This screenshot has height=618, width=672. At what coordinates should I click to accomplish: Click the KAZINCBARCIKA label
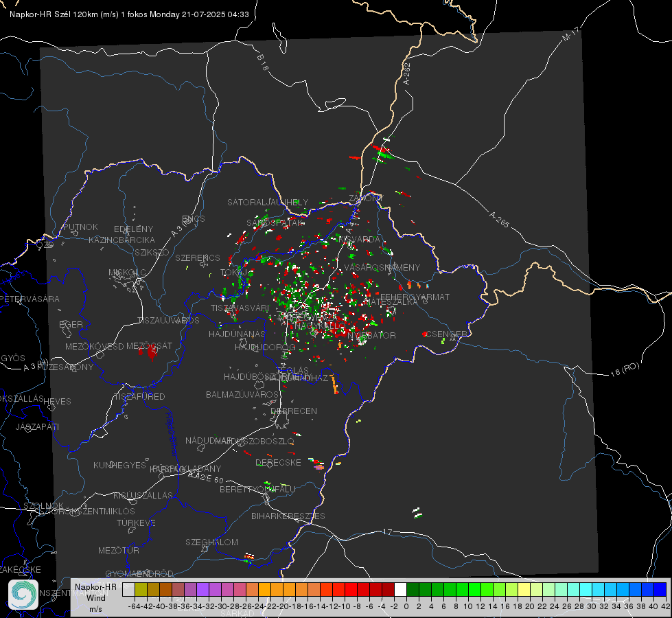tap(121, 240)
